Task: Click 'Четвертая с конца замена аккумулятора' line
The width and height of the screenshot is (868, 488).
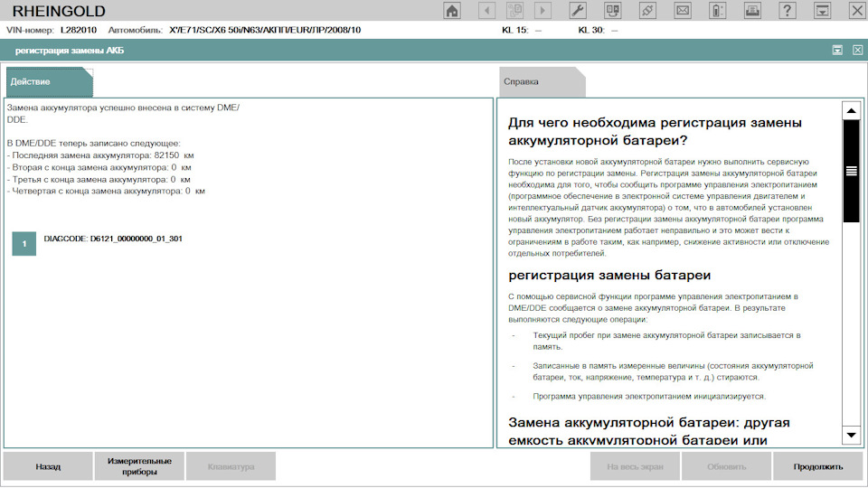Action: tap(106, 192)
